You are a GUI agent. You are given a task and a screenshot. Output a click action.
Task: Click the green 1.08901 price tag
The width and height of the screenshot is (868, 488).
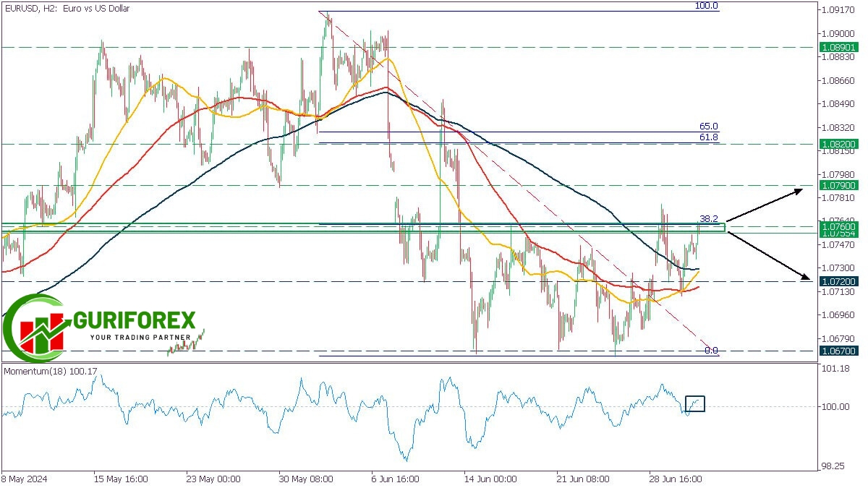tap(838, 47)
